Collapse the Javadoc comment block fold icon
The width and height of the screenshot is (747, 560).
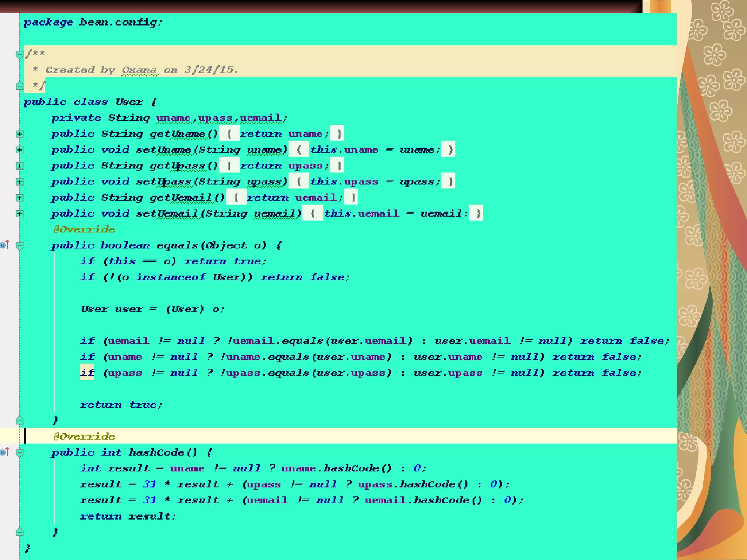[20, 55]
